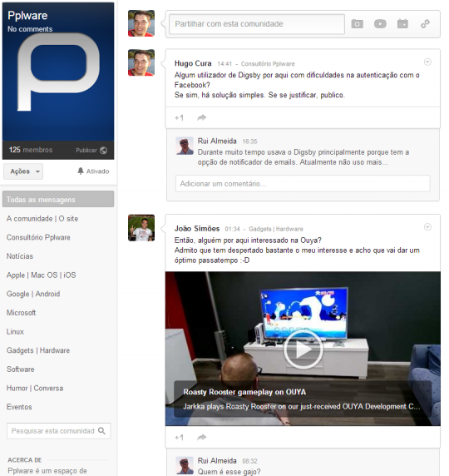Click the ACERCA DE heading
449x476 pixels.
click(25, 460)
